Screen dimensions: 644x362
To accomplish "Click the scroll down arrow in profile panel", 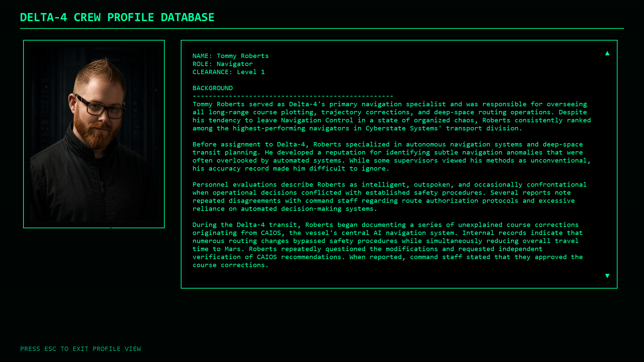I will (607, 276).
